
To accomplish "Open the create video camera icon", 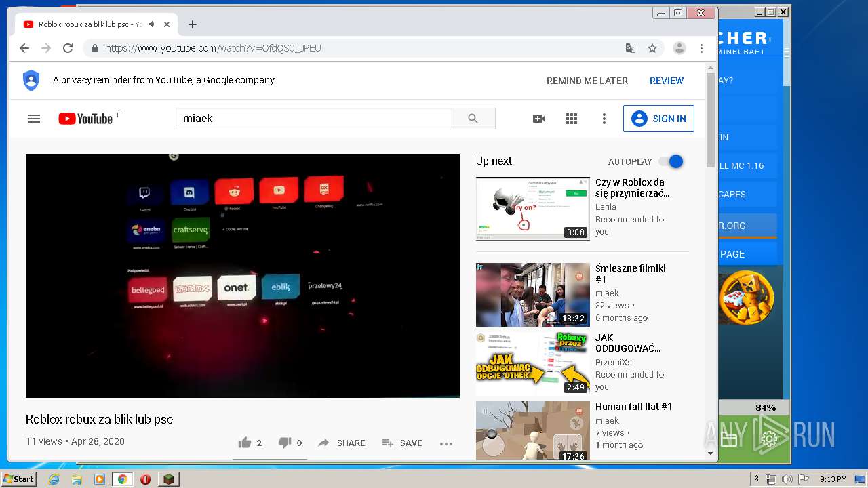I will (x=539, y=119).
